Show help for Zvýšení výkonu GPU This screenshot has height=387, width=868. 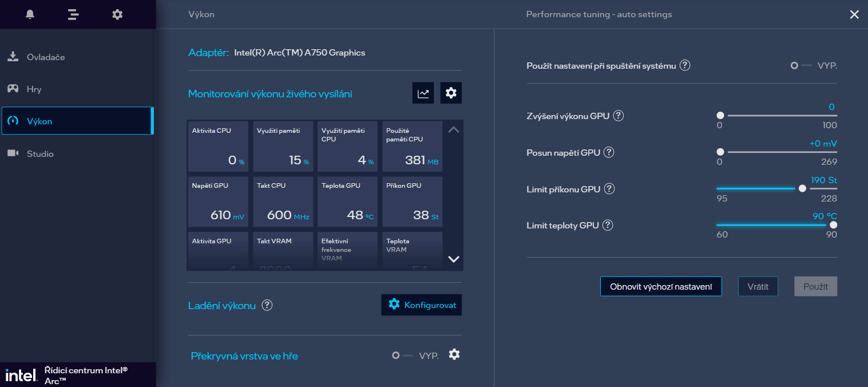pyautogui.click(x=618, y=116)
